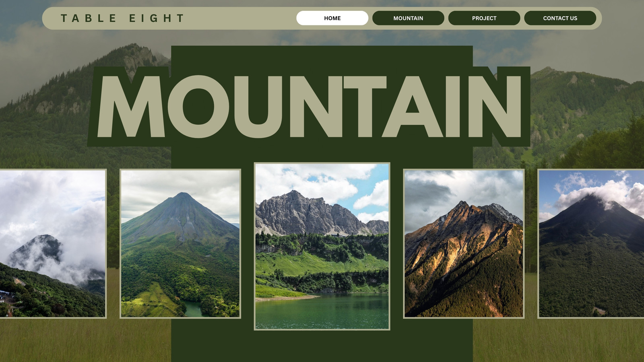Click the HOME navigation button
644x362 pixels.
coord(332,18)
